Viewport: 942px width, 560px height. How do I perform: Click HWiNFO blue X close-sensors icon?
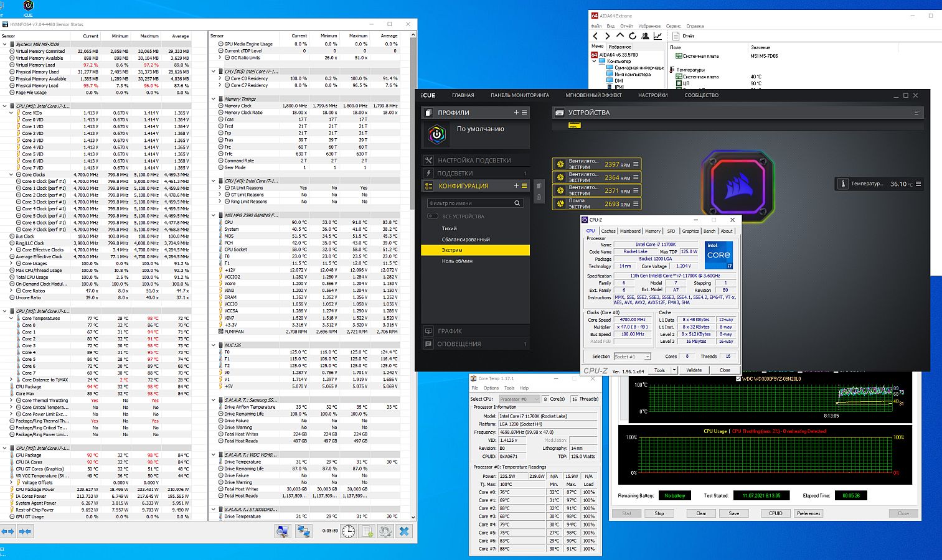405,531
